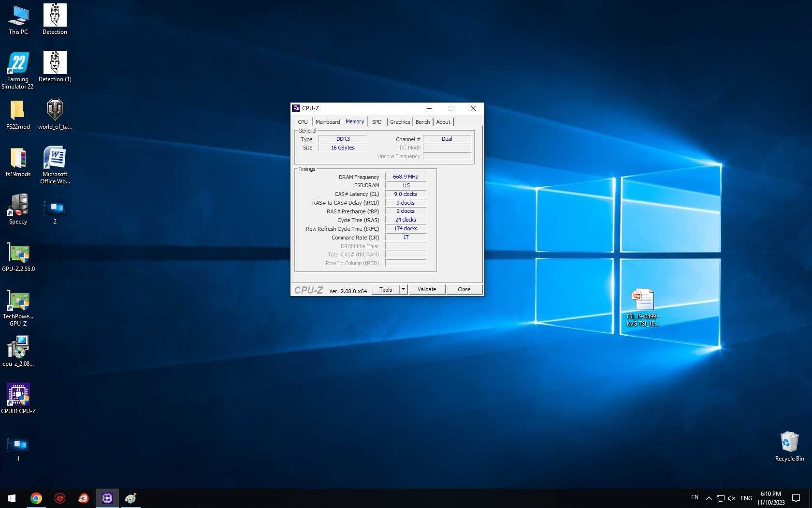Click the ENG input language indicator
This screenshot has width=812, height=508.
point(746,498)
